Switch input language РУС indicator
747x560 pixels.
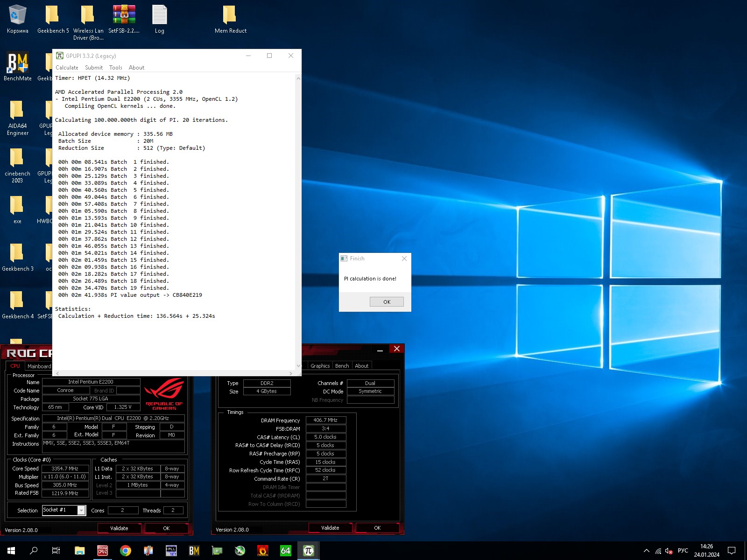tap(683, 551)
